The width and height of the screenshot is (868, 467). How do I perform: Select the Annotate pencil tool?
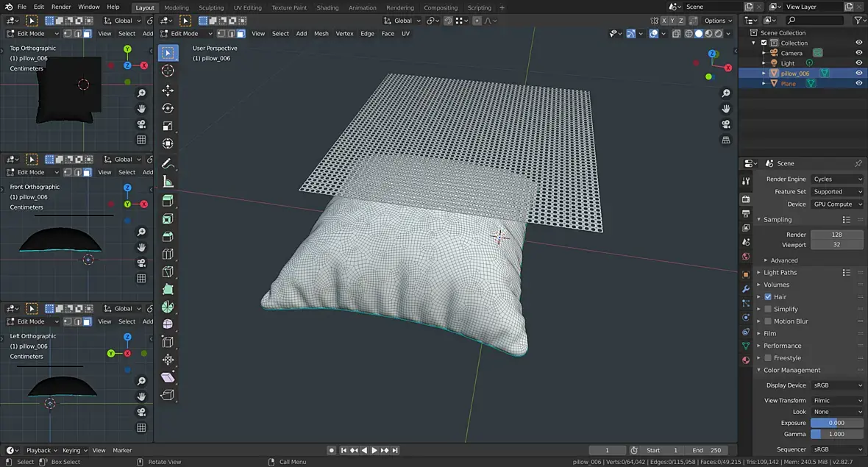tap(168, 163)
